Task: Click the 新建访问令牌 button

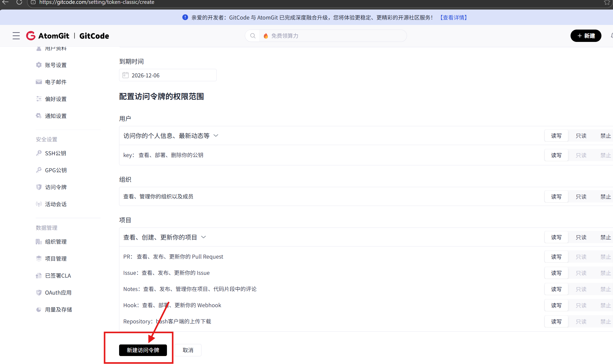Action: pos(143,350)
